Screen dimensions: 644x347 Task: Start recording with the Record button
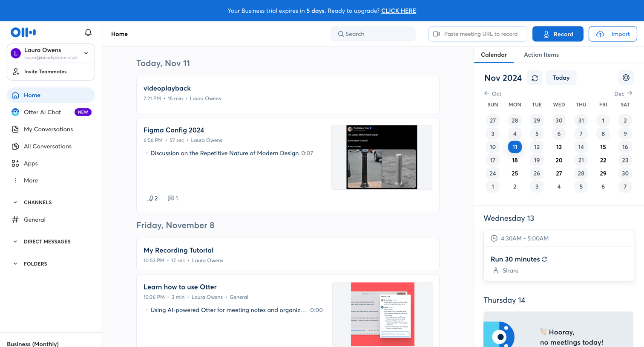pos(558,34)
